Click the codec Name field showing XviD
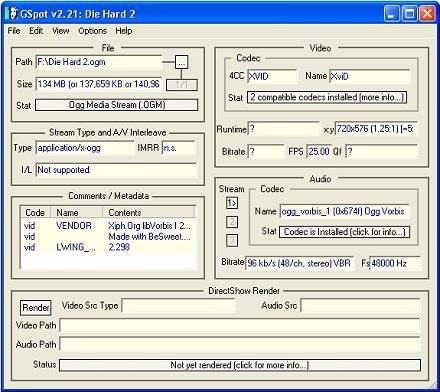Viewport: 440px width, 392px height. point(369,76)
